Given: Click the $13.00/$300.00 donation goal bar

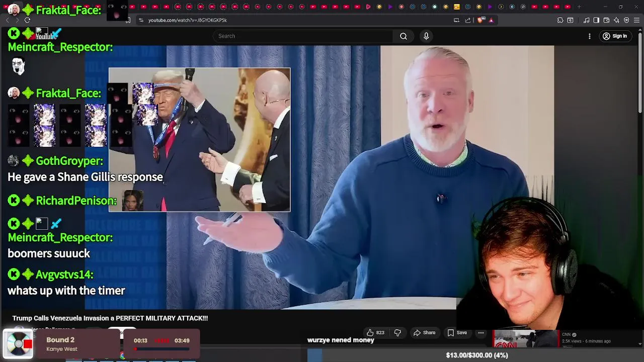Looking at the screenshot, I should (x=476, y=355).
